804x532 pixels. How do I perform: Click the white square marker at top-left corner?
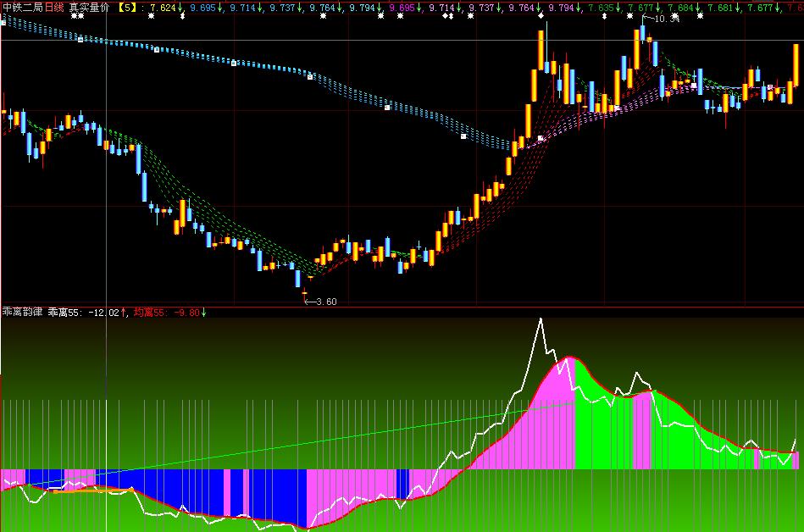click(3, 23)
